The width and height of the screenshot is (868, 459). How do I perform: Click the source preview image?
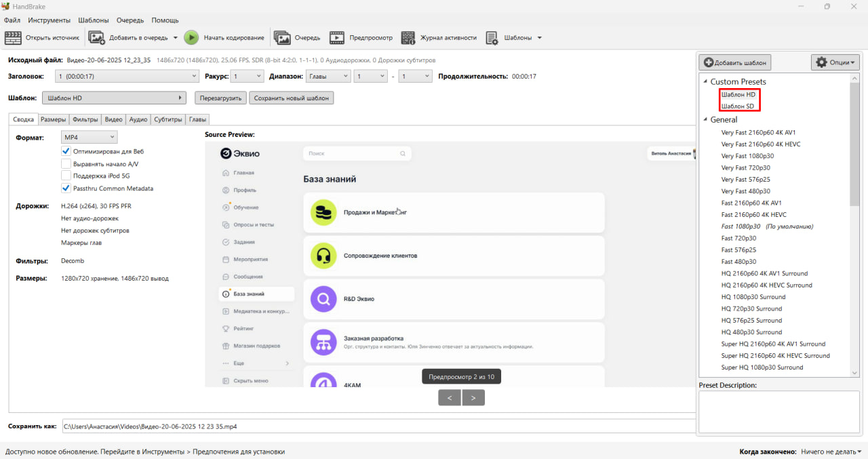pyautogui.click(x=450, y=264)
